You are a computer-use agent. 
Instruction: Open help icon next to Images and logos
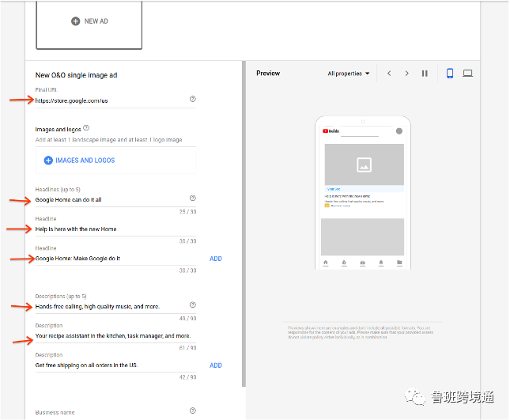pyautogui.click(x=86, y=128)
